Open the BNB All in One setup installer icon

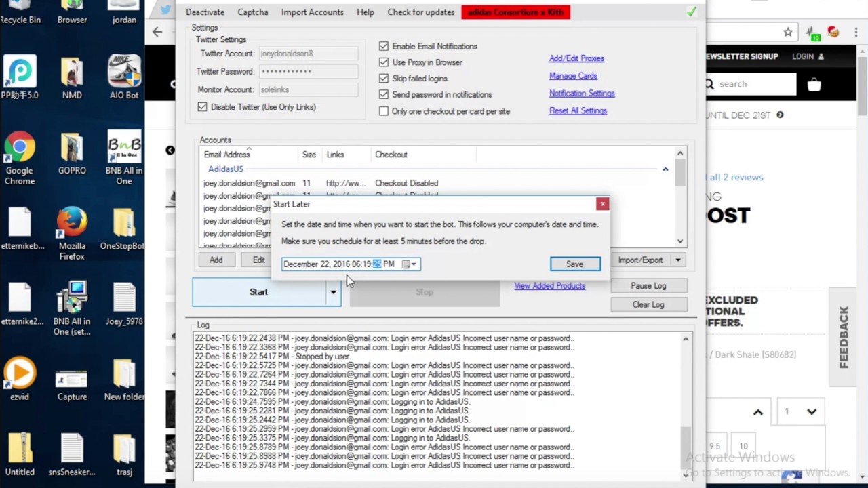(72, 308)
